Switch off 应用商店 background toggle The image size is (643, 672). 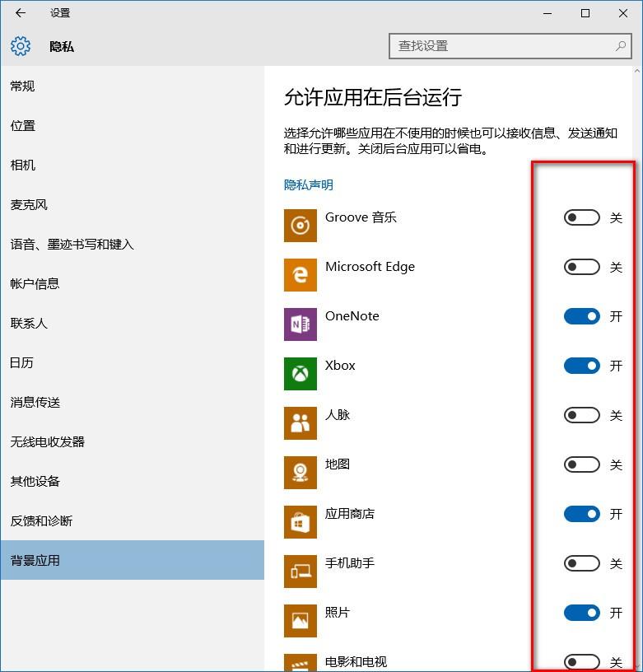(581, 515)
